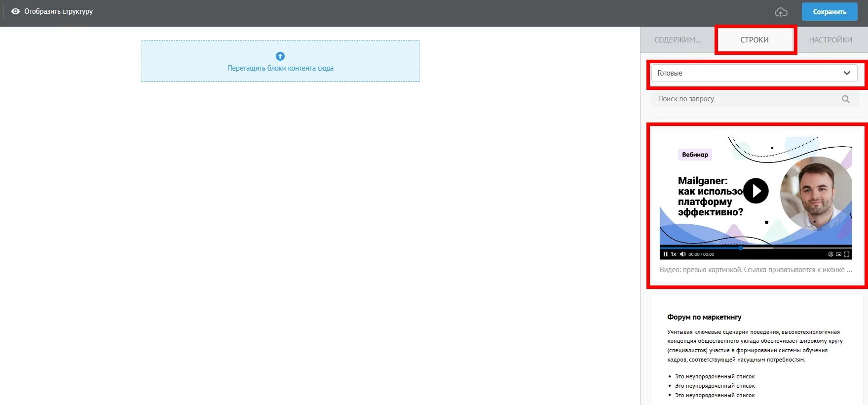Click Отобразить структуру label
Screen dimensions: 868x405
[x=59, y=11]
